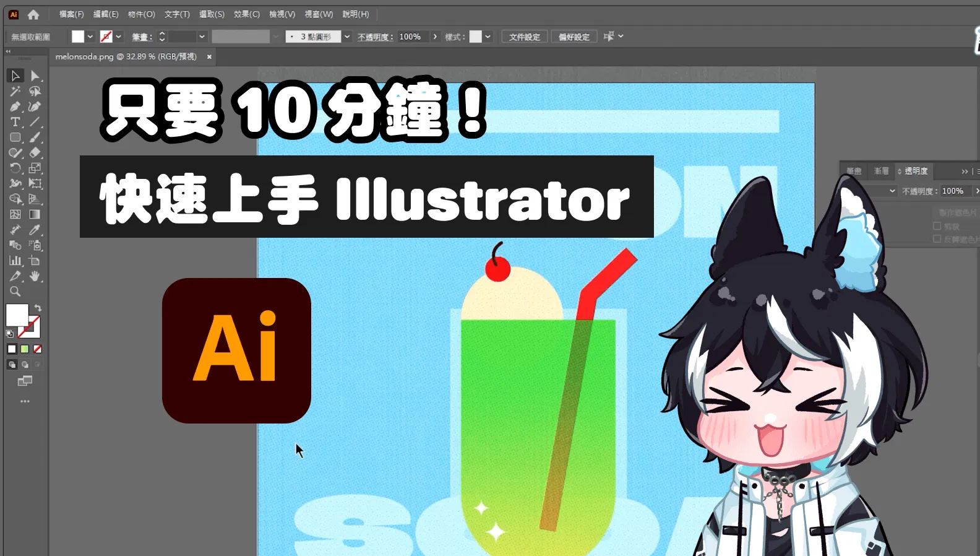Swap fill and stroke colors
The width and height of the screenshot is (980, 556).
tap(38, 308)
